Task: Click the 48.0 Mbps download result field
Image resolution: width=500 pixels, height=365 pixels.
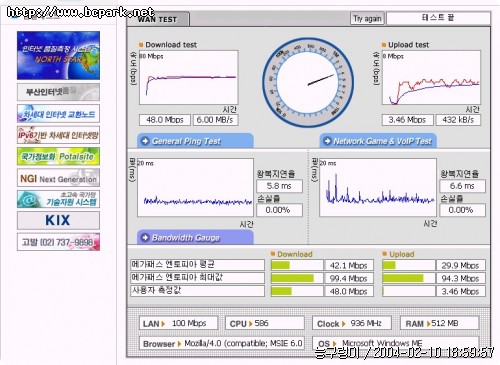Action: 165,120
